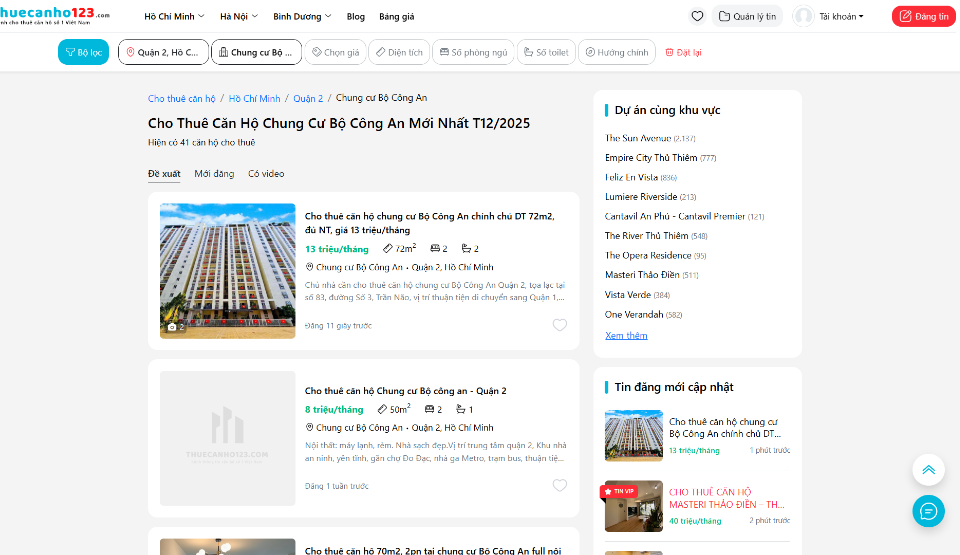Click the thuecanho123.com logo
Image resolution: width=960 pixels, height=555 pixels.
click(54, 15)
